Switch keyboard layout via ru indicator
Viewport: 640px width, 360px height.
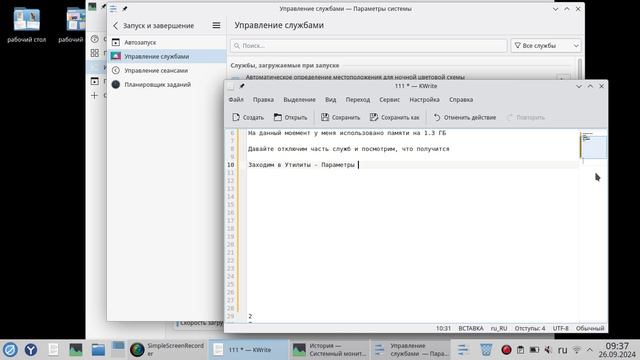pyautogui.click(x=562, y=350)
